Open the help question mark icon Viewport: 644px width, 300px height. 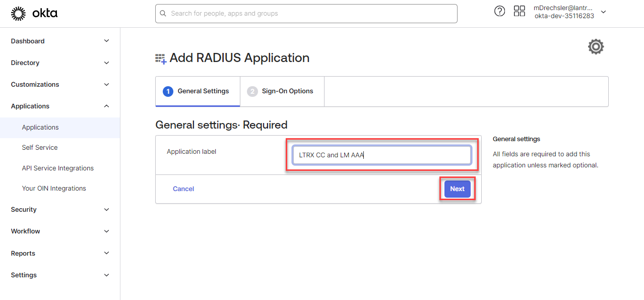pos(499,12)
